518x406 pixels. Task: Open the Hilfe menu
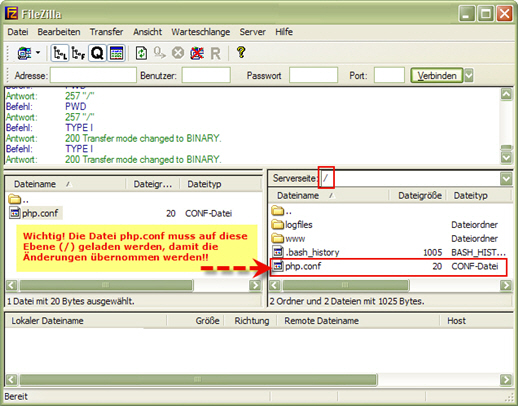[284, 32]
